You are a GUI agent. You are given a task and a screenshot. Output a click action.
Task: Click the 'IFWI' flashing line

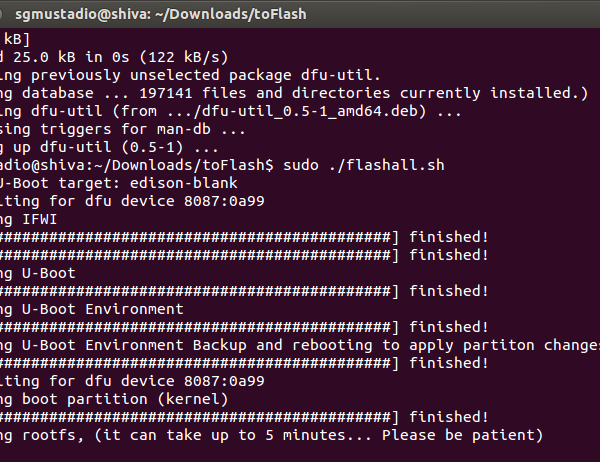pos(28,219)
